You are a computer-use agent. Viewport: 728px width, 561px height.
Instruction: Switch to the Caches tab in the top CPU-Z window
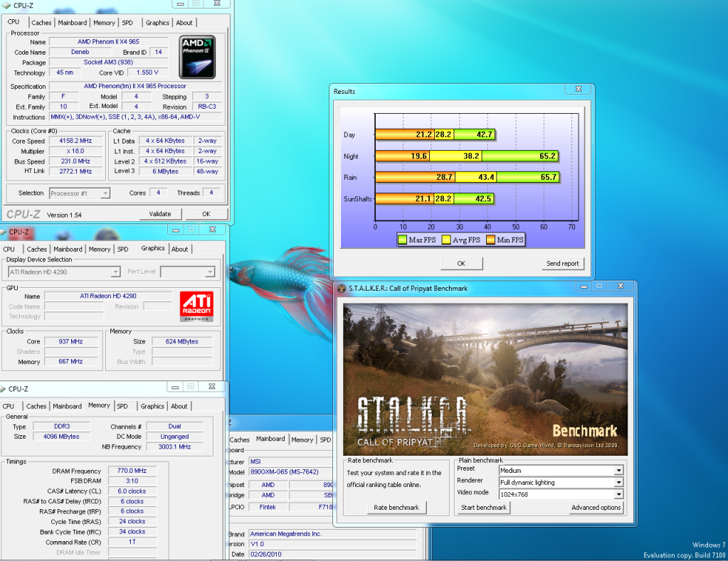pyautogui.click(x=41, y=23)
